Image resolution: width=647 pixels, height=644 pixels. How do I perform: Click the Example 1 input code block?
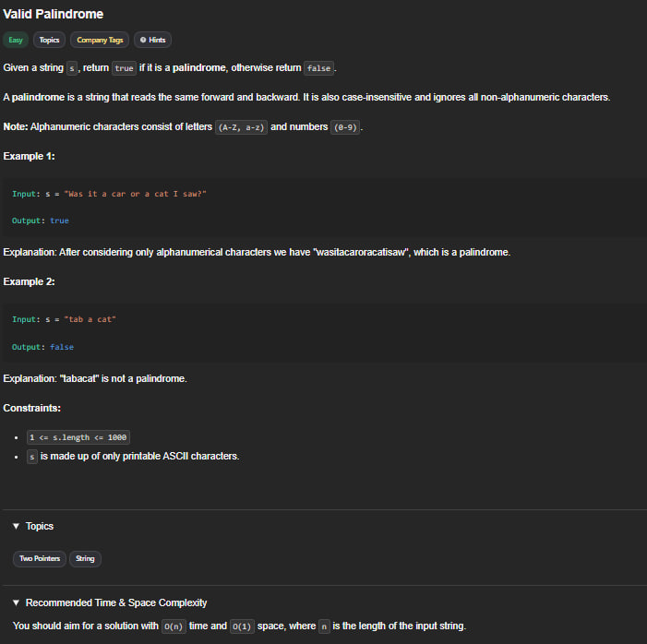[325, 207]
